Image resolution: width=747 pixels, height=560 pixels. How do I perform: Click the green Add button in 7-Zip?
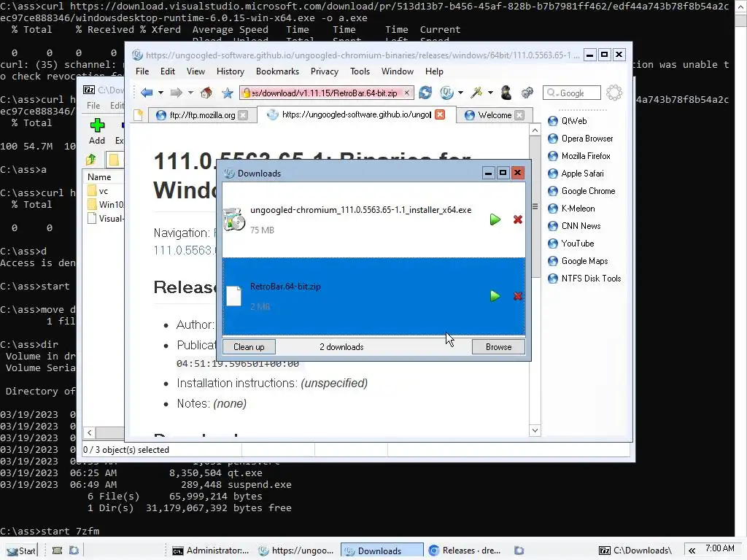[97, 132]
